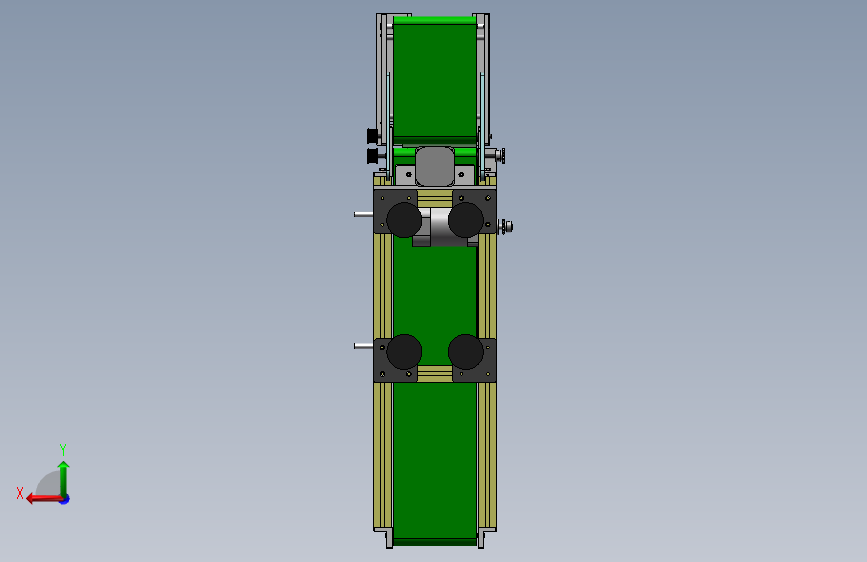Click the red X axis arrow on triad
The image size is (867, 562).
pyautogui.click(x=43, y=498)
